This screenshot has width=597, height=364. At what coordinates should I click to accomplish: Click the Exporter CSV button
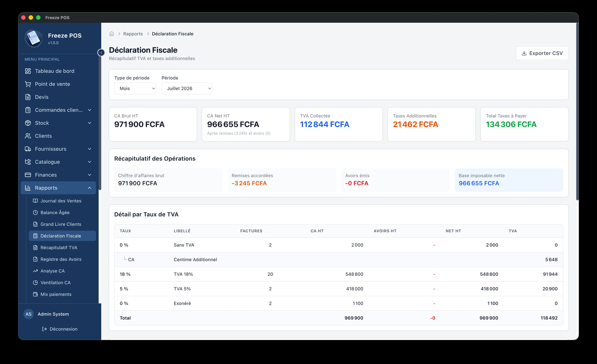coord(542,53)
